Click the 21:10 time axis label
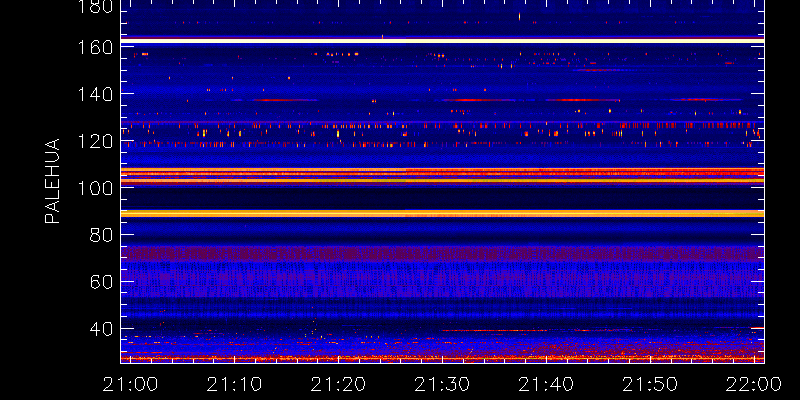 pyautogui.click(x=234, y=384)
